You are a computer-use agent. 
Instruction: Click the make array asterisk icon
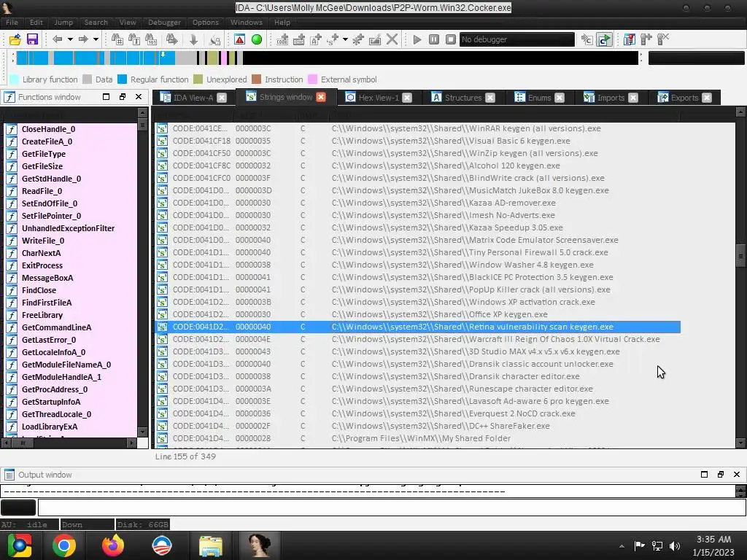(x=358, y=39)
